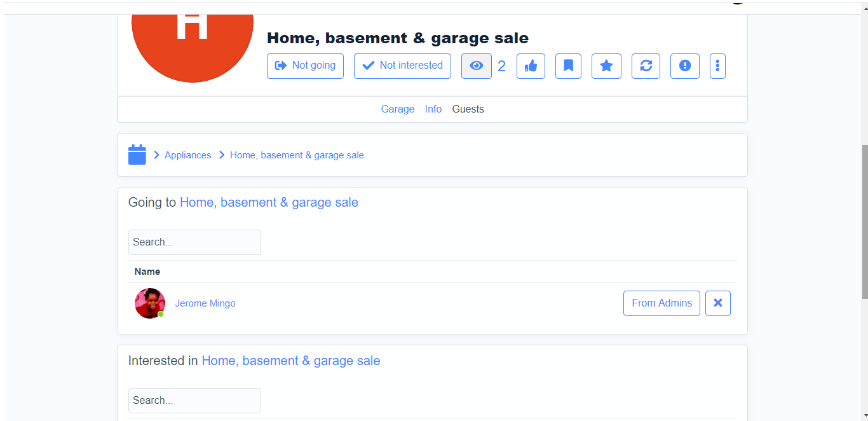Screen dimensions: 868x421
Task: Open the calendar breadcrumb icon
Action: coord(137,155)
